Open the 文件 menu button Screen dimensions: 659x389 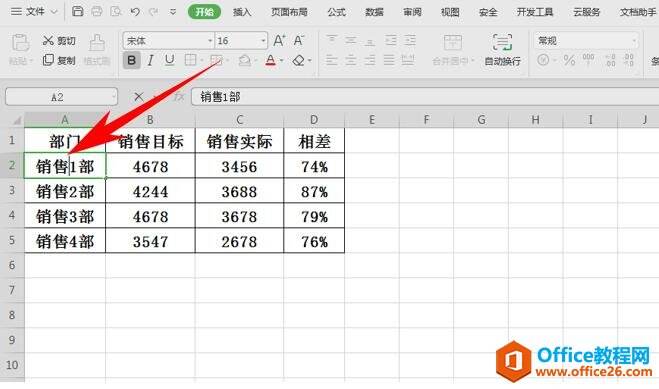click(x=34, y=11)
